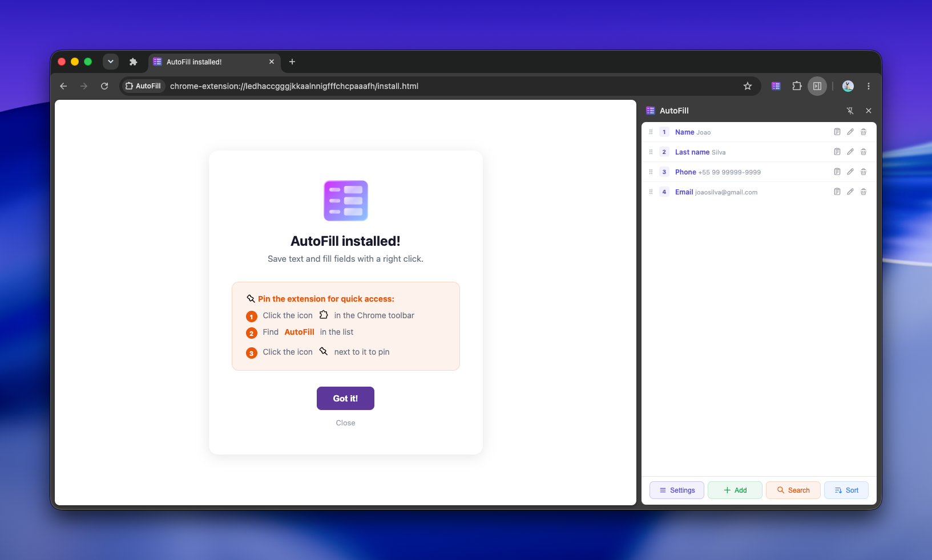Copy the Last name Silva entry
This screenshot has width=932, height=560.
point(837,152)
